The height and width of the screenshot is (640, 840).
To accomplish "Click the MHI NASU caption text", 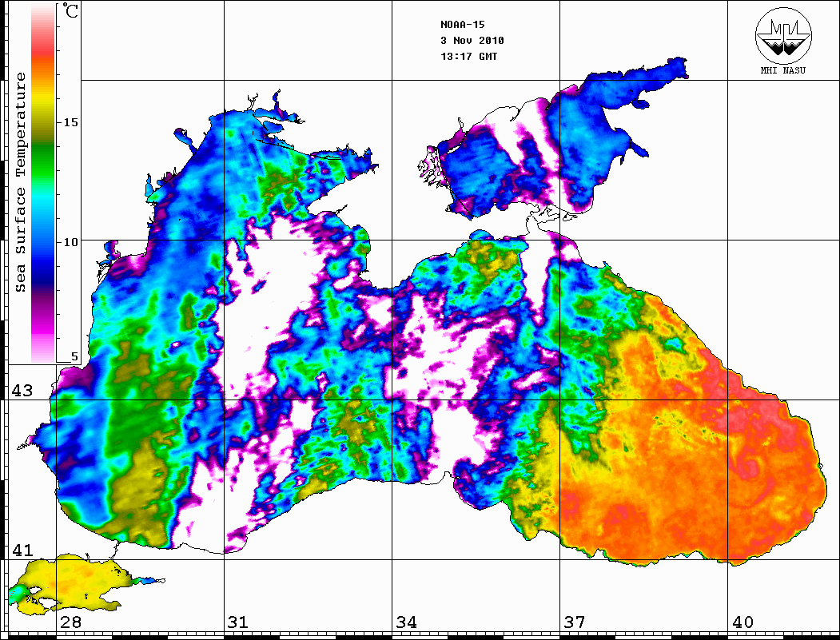I will (x=782, y=70).
